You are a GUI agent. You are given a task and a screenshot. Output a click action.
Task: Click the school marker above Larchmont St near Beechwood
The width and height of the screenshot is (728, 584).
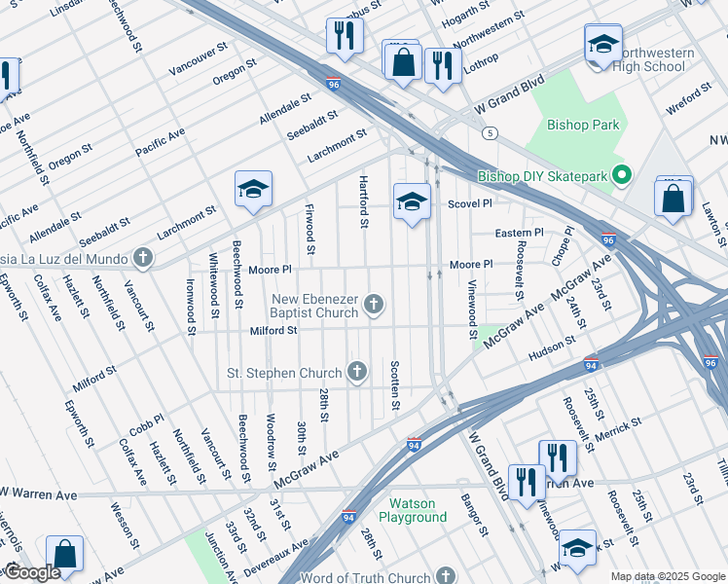[253, 192]
